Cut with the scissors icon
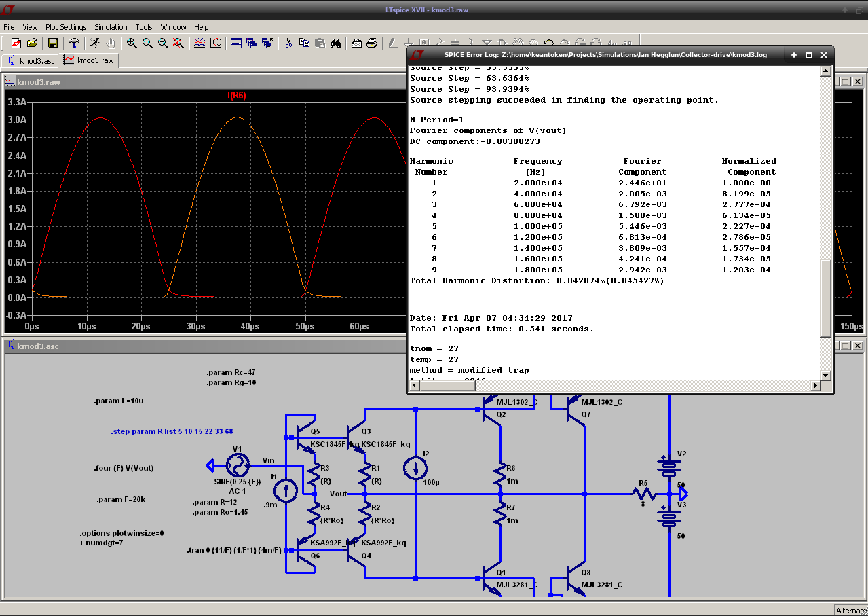The height and width of the screenshot is (616, 868). [288, 43]
